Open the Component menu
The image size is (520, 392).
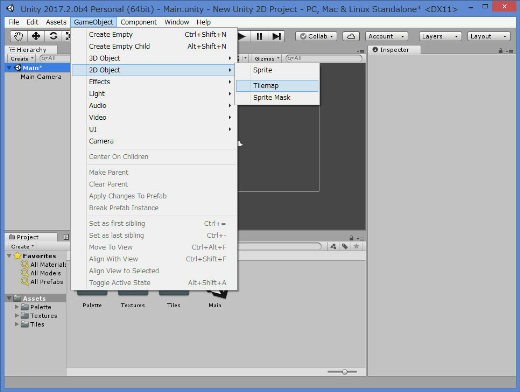[138, 22]
